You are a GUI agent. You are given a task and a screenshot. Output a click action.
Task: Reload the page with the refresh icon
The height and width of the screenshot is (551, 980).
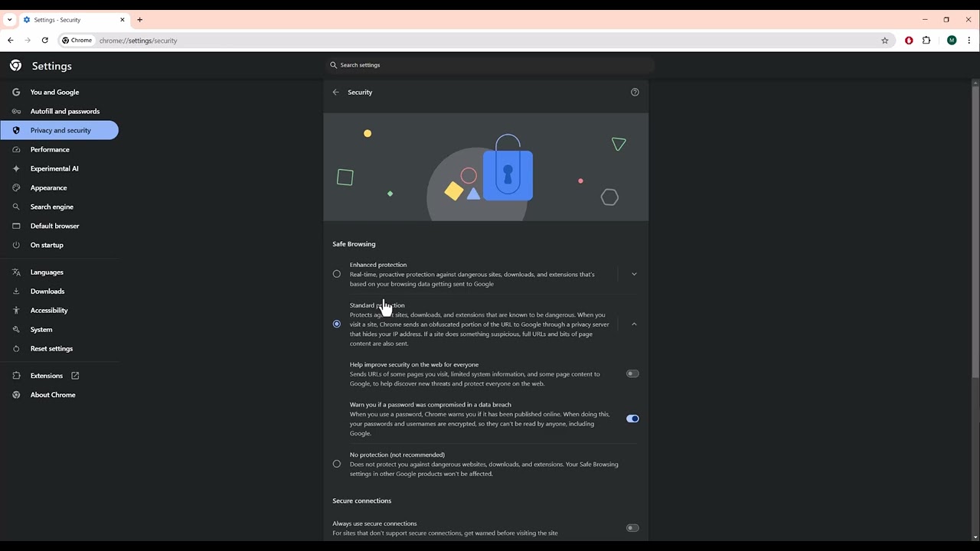(45, 41)
